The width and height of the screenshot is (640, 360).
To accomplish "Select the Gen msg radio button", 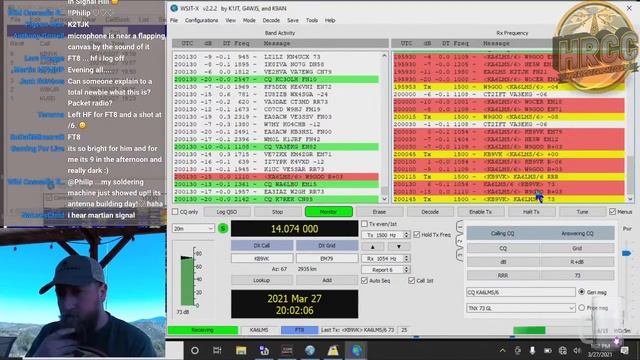I will 582,292.
